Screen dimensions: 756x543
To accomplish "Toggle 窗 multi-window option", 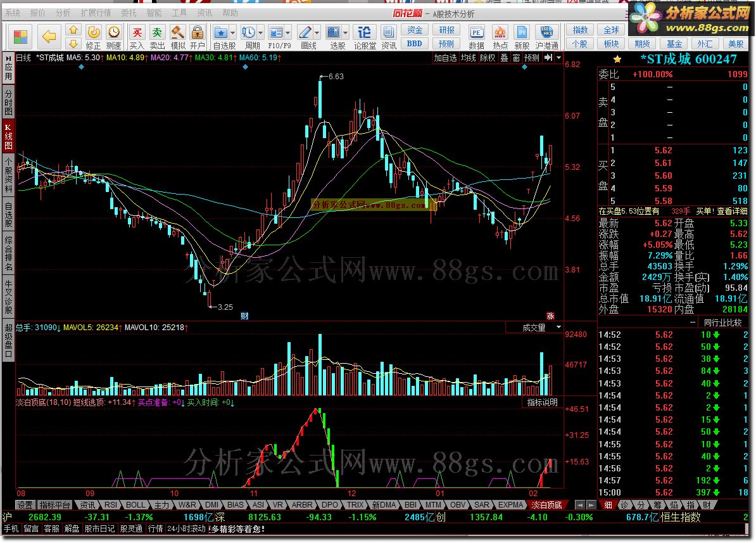I will point(517,58).
